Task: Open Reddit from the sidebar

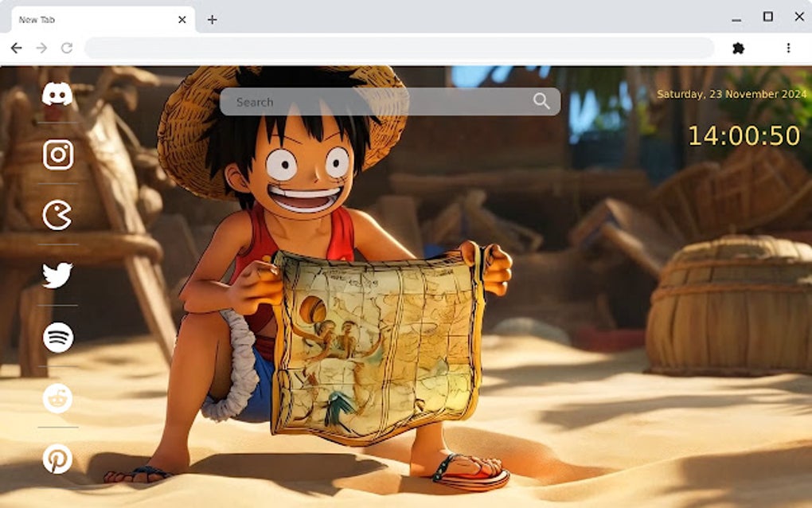Action: (x=57, y=397)
